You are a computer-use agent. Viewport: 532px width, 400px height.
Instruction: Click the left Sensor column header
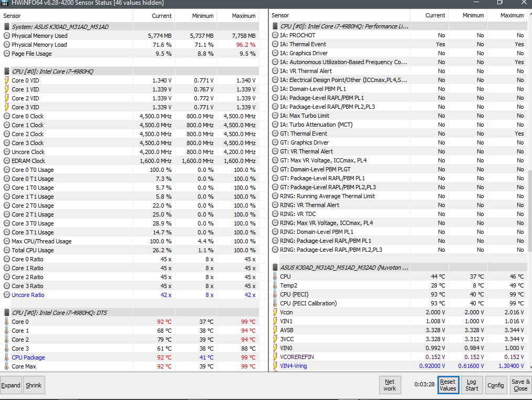point(66,16)
